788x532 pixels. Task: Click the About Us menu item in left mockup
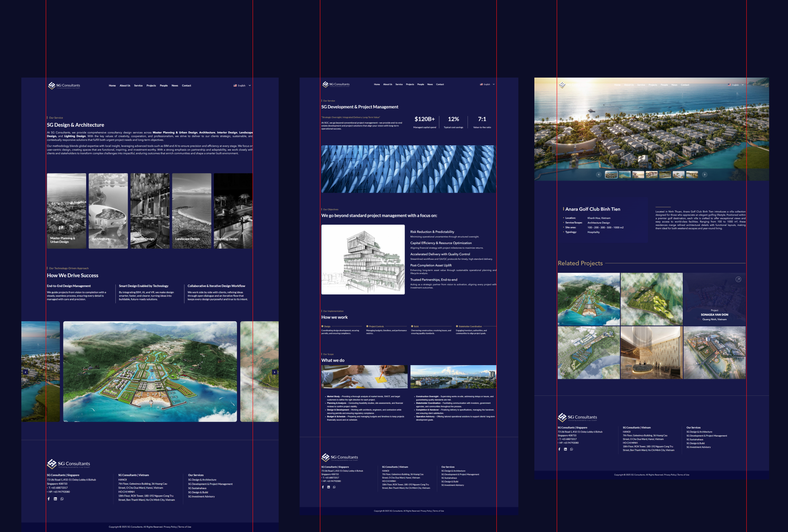click(125, 86)
